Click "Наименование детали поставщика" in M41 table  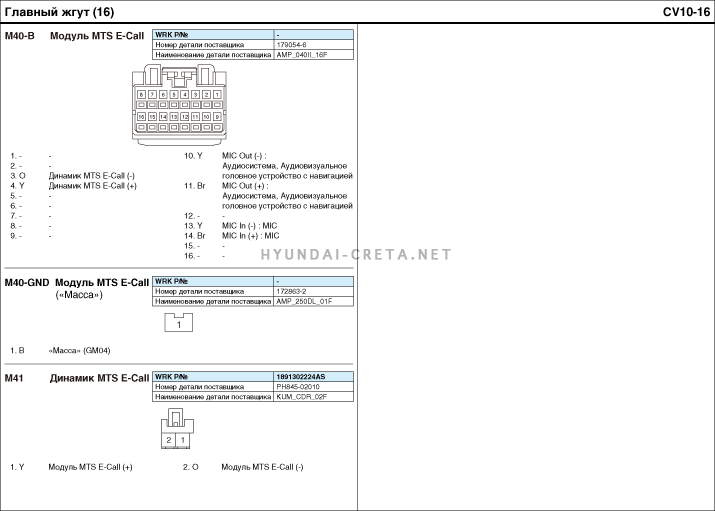coord(213,397)
